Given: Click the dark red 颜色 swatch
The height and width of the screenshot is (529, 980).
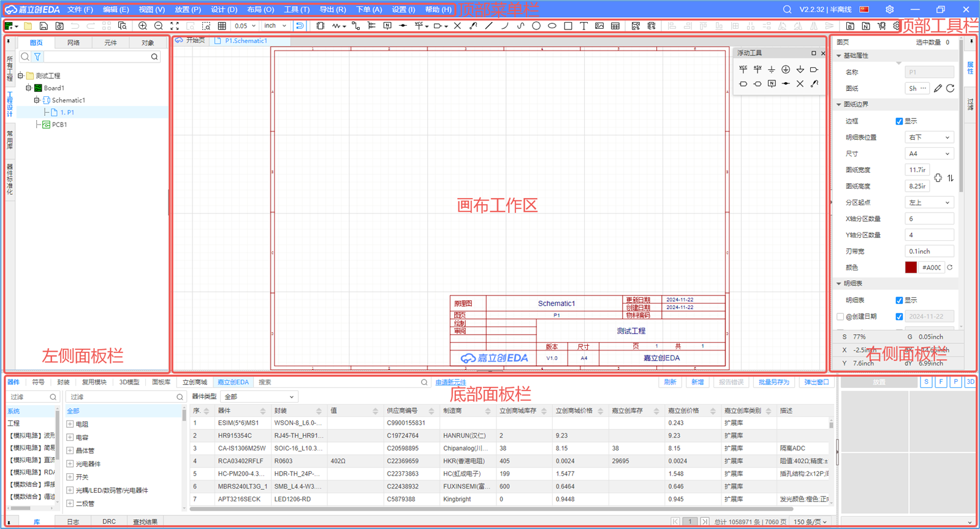Looking at the screenshot, I should 911,268.
